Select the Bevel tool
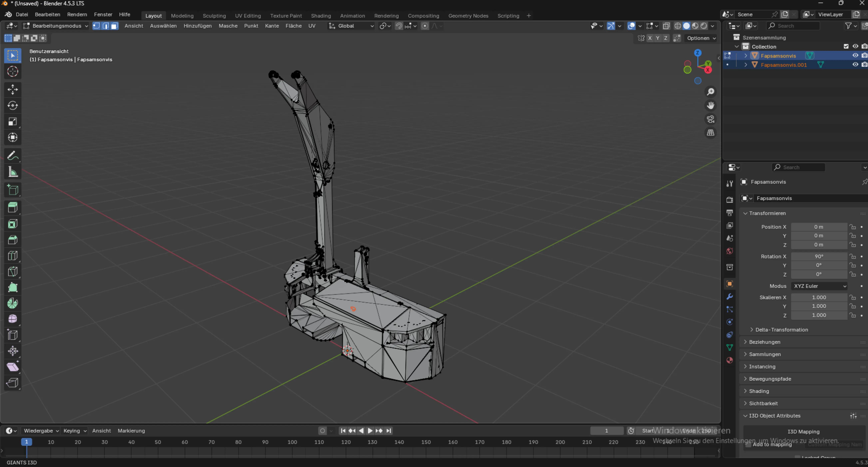Image resolution: width=868 pixels, height=467 pixels. coord(13,239)
